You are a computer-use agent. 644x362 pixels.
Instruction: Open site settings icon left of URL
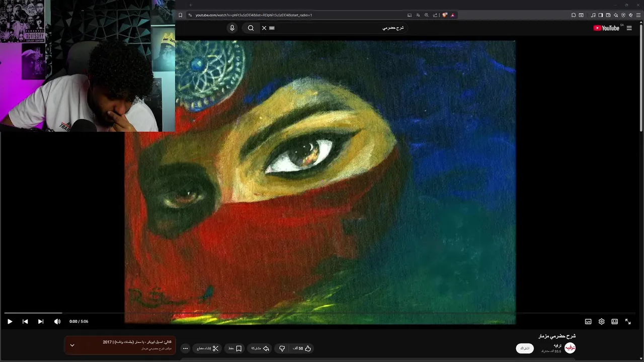190,15
